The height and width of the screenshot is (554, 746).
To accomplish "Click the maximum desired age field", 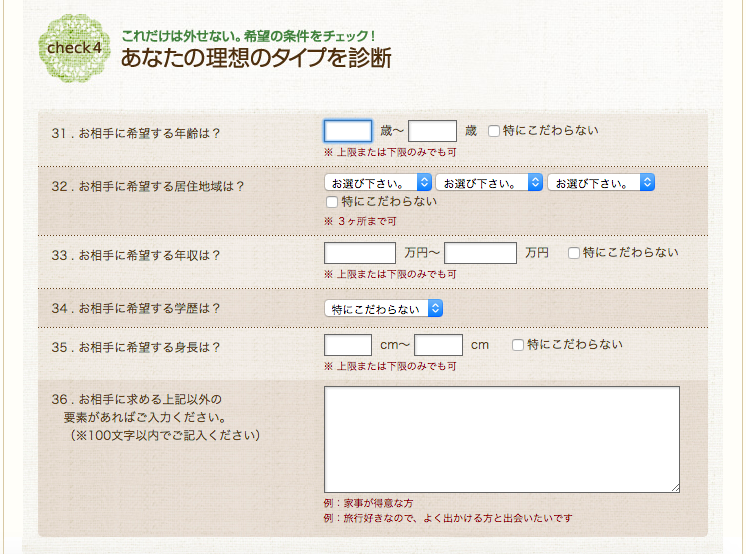I will 433,131.
